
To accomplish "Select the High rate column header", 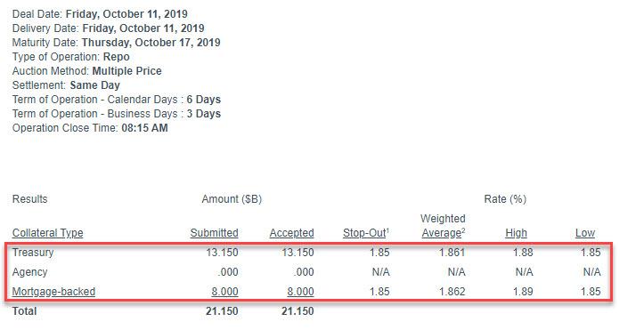I will (516, 233).
